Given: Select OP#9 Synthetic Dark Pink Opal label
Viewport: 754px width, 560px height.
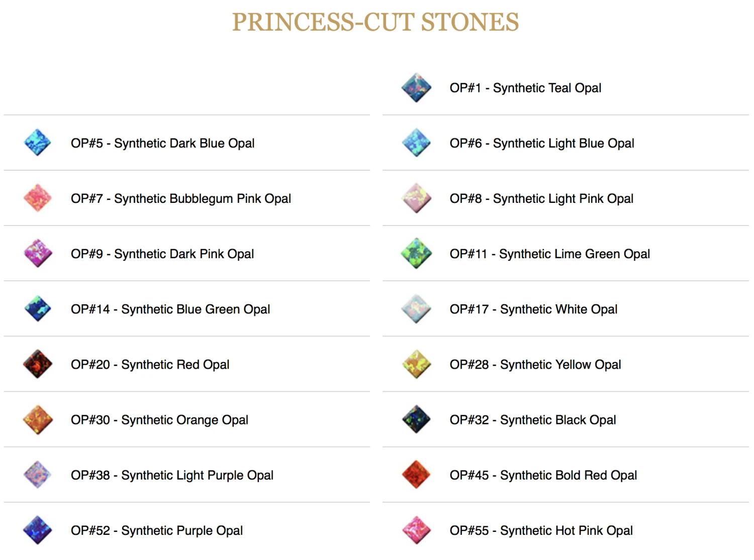Looking at the screenshot, I should click(x=162, y=254).
